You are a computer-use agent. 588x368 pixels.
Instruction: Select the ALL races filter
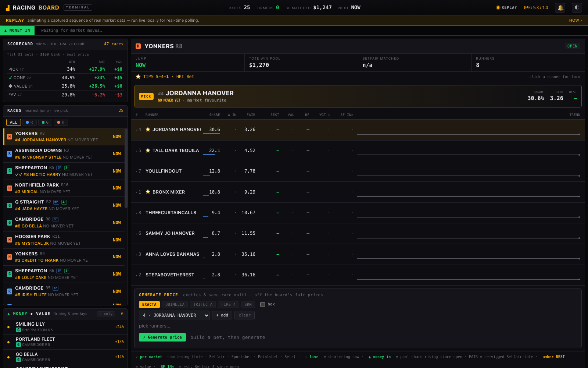point(14,122)
